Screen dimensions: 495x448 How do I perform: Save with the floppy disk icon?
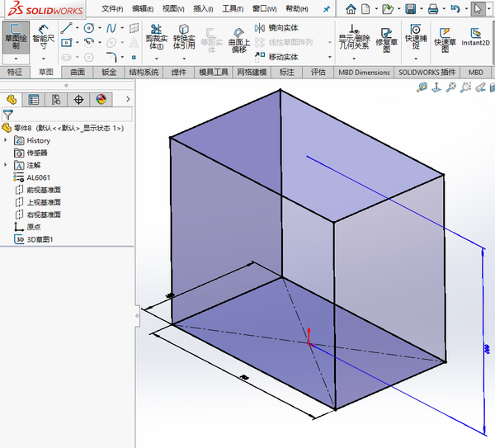coord(410,9)
